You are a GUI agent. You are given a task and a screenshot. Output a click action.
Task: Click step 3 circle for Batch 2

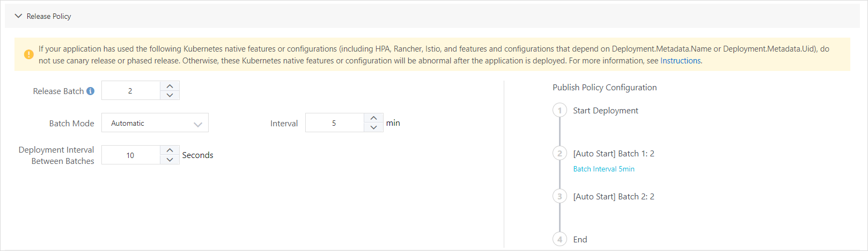pos(560,196)
